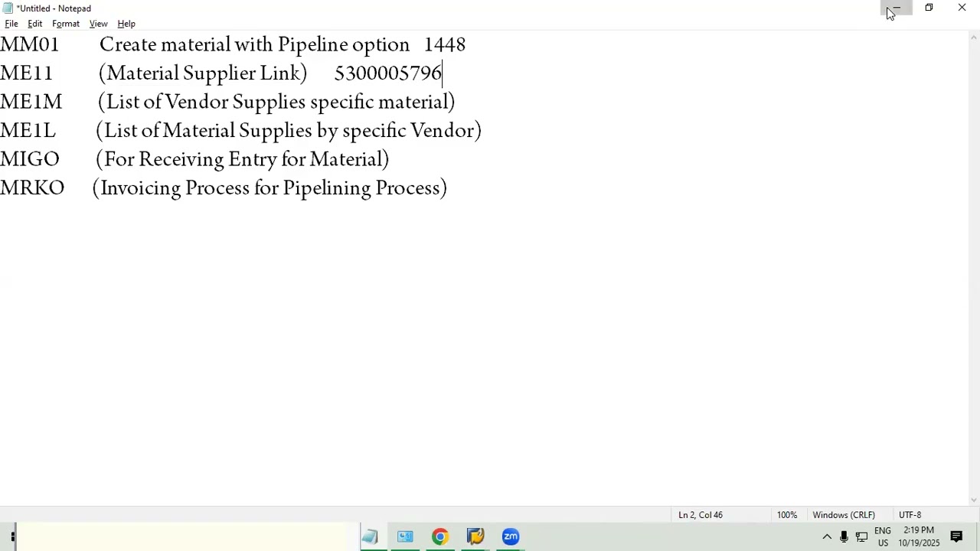The image size is (980, 551).
Task: Open the Help menu
Action: pyautogui.click(x=126, y=24)
